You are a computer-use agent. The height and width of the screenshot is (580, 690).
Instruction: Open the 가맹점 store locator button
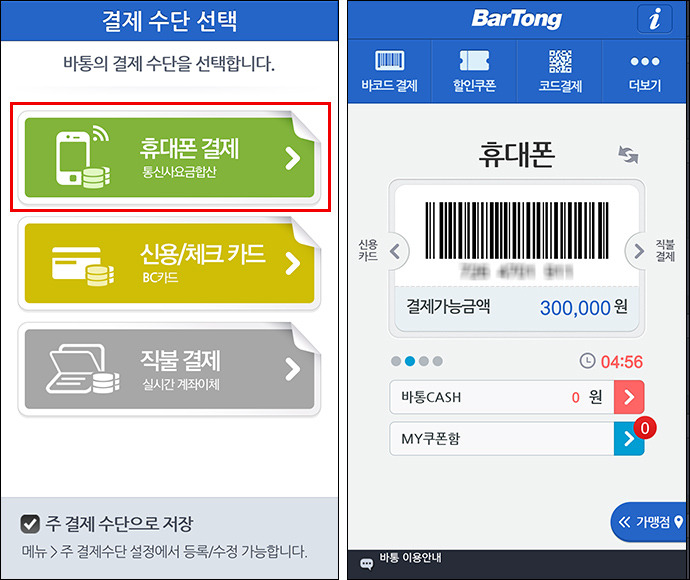pyautogui.click(x=650, y=522)
